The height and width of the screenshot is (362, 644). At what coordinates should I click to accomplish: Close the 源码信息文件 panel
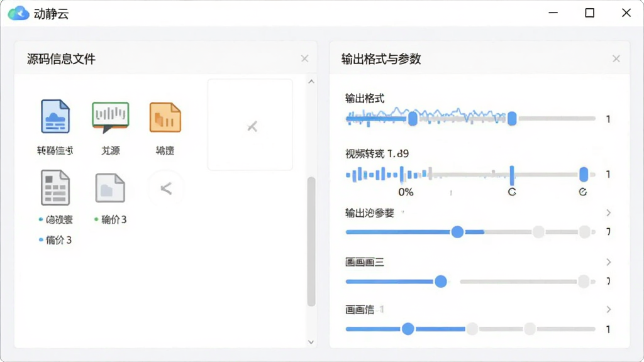pyautogui.click(x=304, y=58)
